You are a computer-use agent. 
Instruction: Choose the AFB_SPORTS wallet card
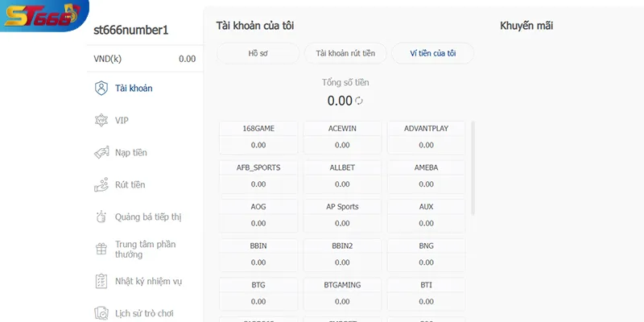click(258, 175)
